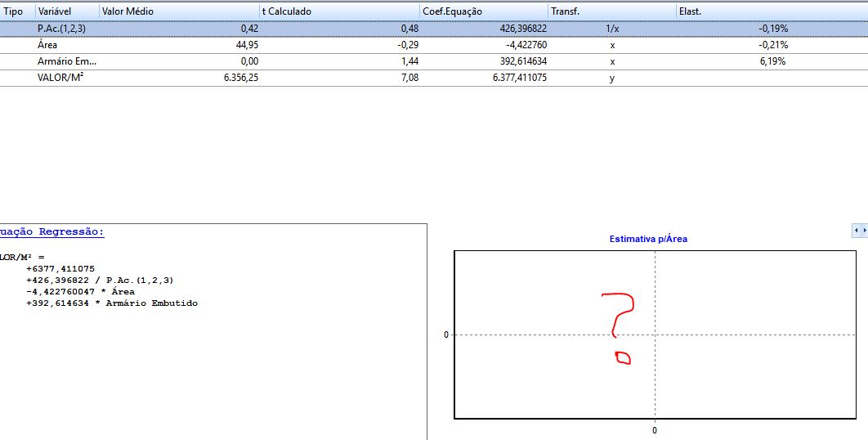Click the t Calculado column header
Viewport: 868px width, 440px height.
[x=339, y=11]
